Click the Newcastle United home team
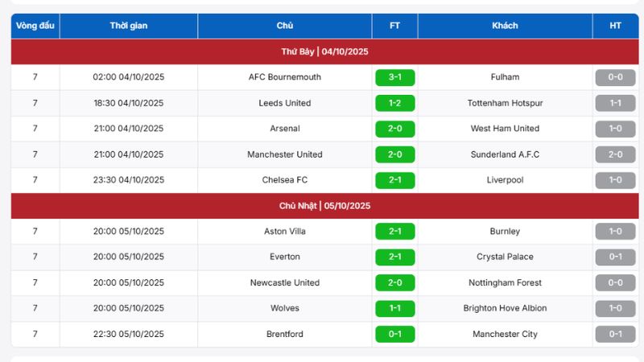This screenshot has width=644, height=362. tap(285, 282)
